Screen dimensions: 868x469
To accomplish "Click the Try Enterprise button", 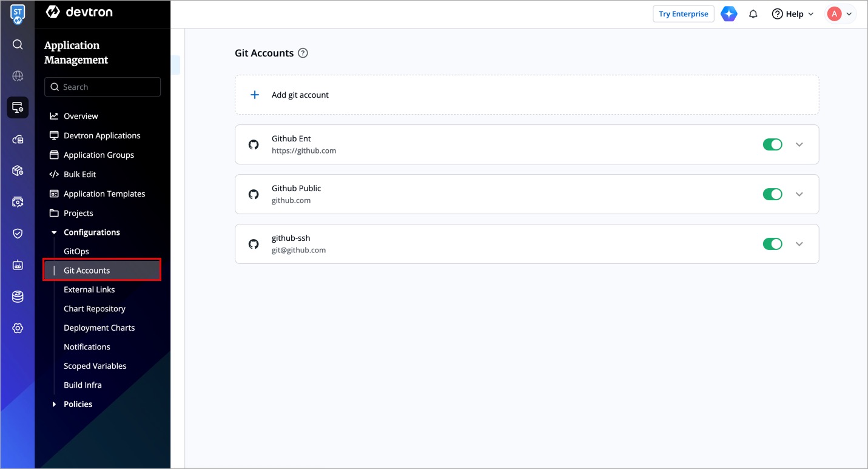I will pyautogui.click(x=683, y=14).
